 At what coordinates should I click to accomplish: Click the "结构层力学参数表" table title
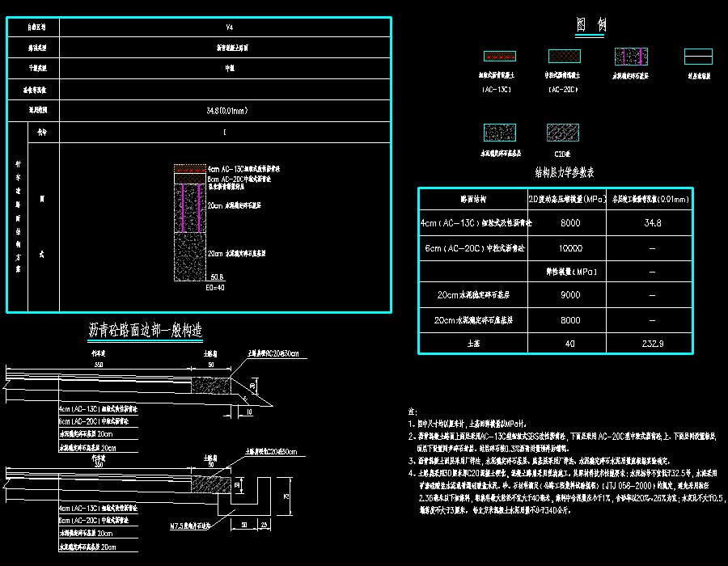point(565,173)
